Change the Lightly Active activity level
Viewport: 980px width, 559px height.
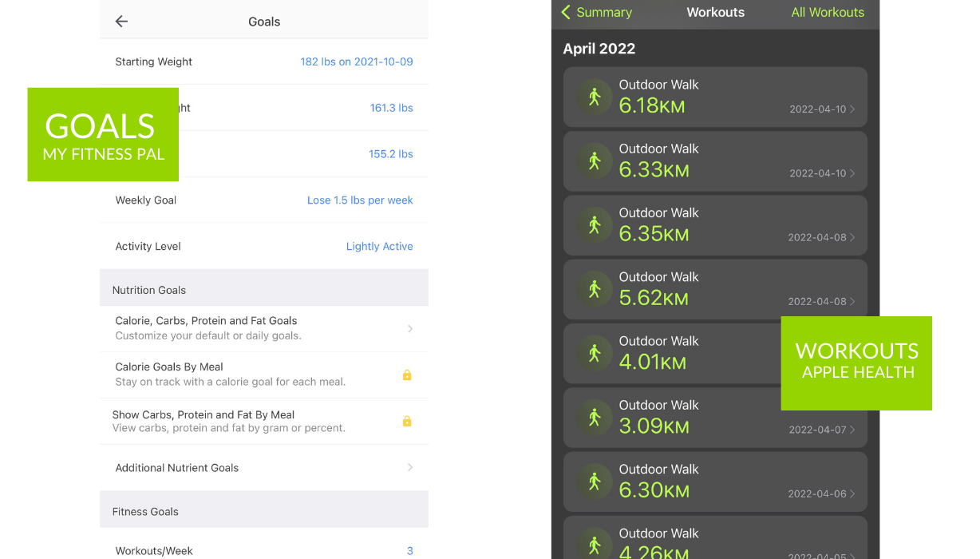tap(380, 247)
